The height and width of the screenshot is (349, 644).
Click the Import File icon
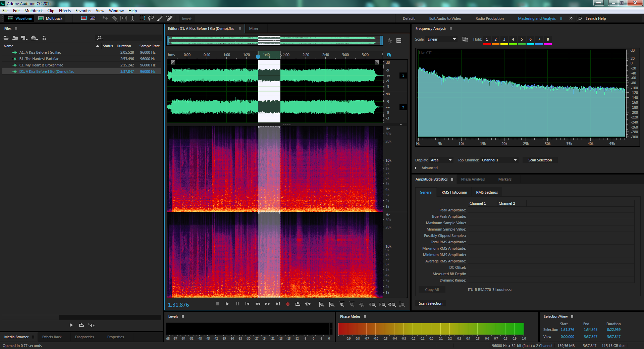pos(15,38)
